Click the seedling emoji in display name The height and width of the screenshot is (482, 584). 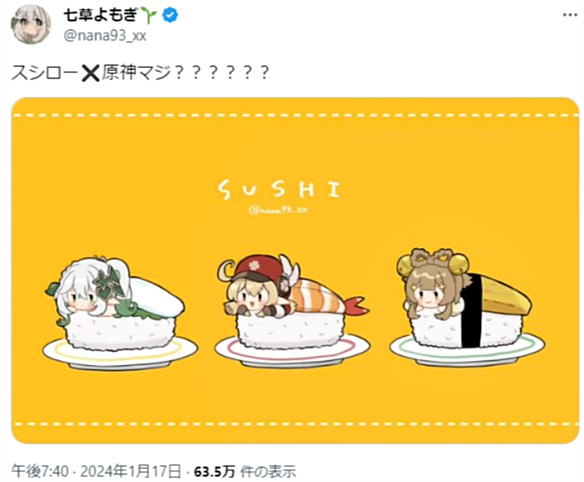click(149, 16)
